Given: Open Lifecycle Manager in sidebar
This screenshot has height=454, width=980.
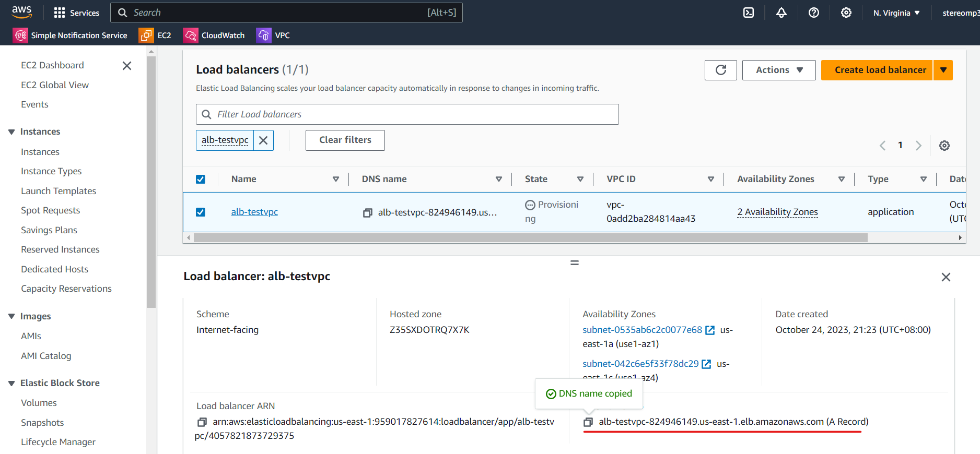Looking at the screenshot, I should click(x=58, y=442).
